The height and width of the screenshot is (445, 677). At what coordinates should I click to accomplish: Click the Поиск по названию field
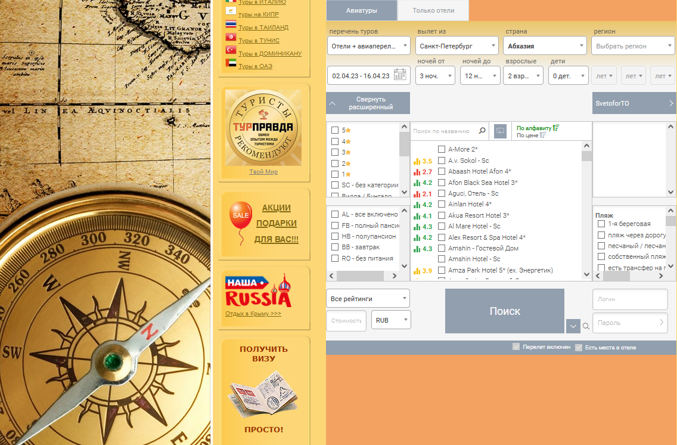(444, 131)
